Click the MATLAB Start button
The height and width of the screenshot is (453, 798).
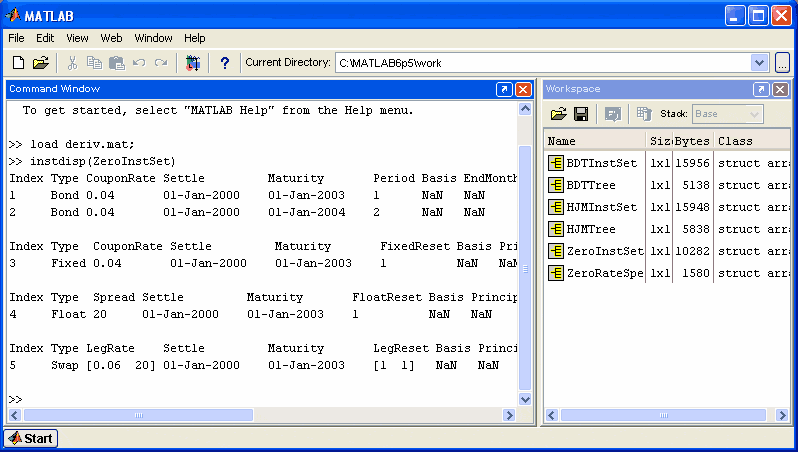click(x=31, y=438)
